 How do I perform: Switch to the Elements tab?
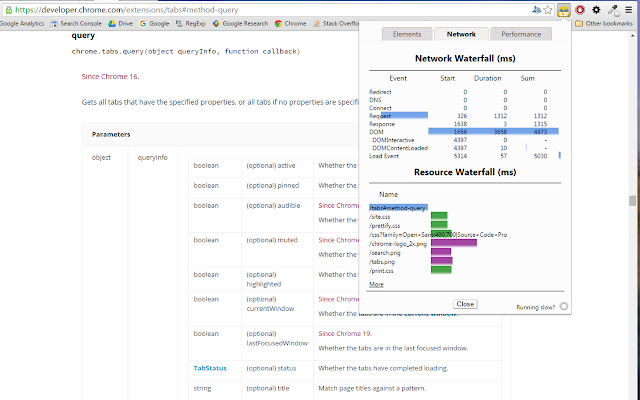coord(407,34)
